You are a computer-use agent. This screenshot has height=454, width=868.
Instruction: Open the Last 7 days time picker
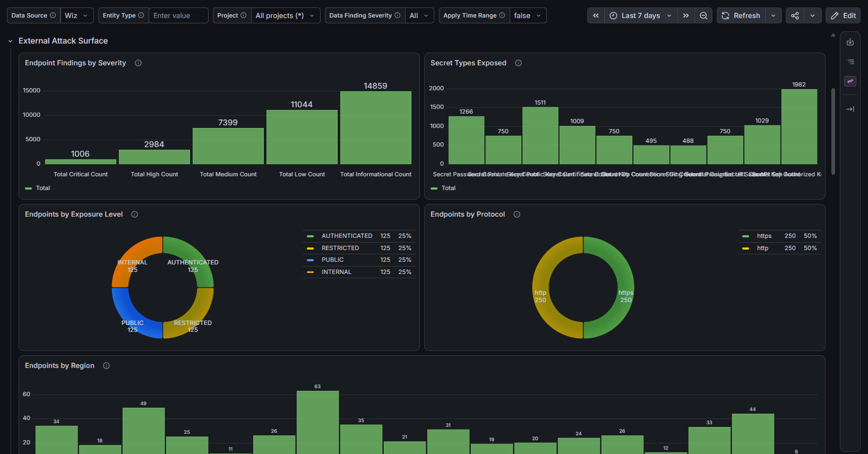click(641, 15)
